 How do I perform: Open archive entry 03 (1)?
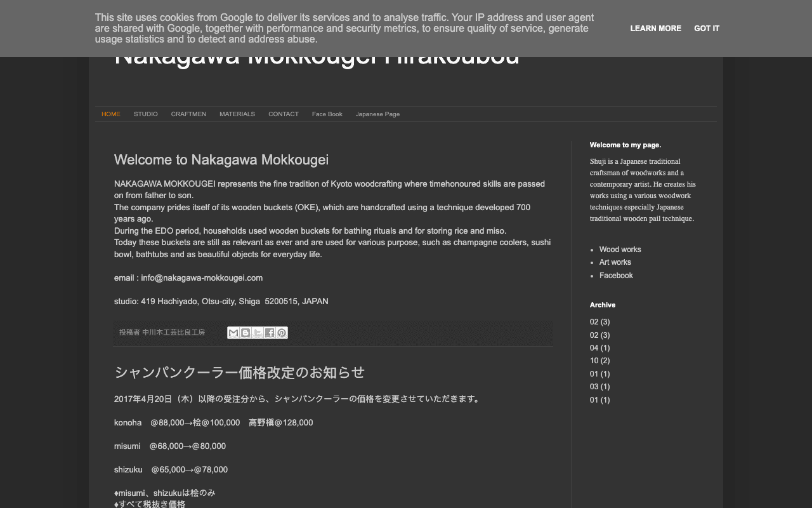coord(599,387)
